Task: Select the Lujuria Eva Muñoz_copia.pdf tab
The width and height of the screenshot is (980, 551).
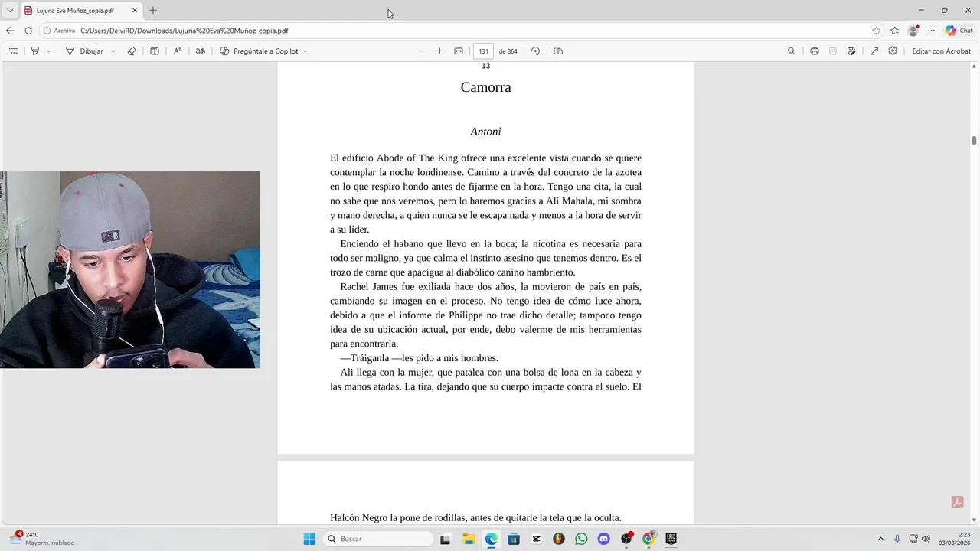Action: coord(75,11)
